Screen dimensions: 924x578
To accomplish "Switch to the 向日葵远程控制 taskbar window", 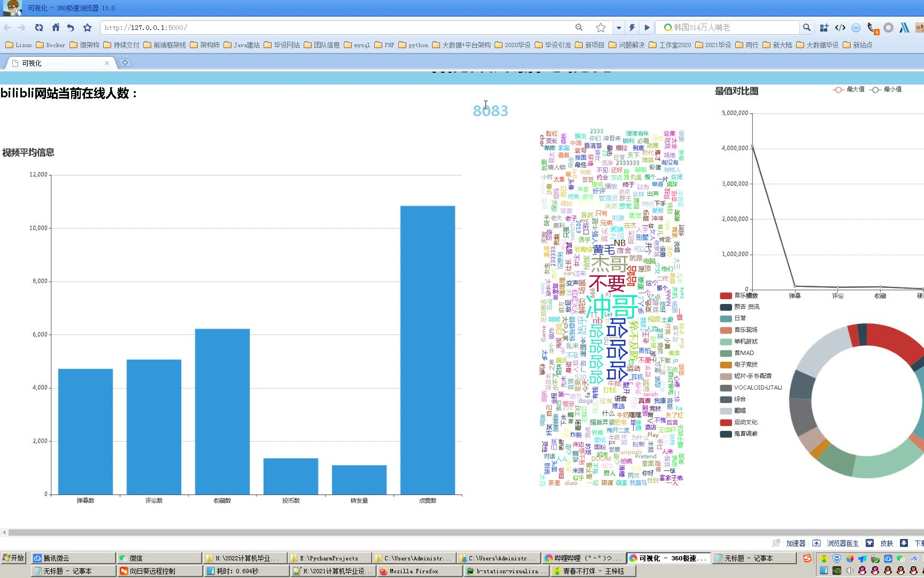I will 159,571.
